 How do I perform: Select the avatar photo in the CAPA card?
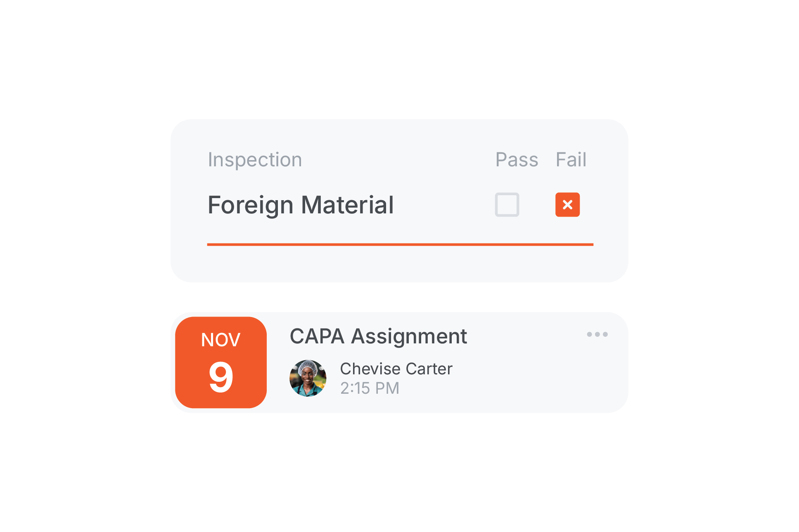click(x=308, y=378)
